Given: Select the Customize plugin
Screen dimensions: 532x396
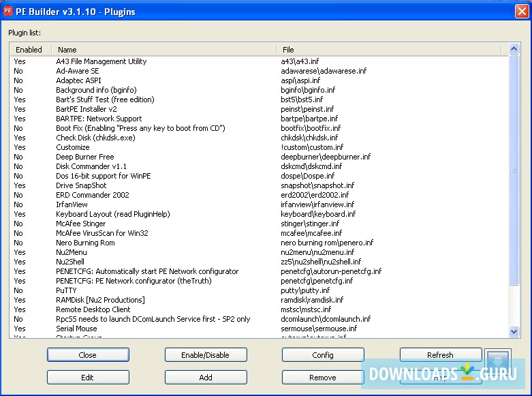Looking at the screenshot, I should (73, 147).
